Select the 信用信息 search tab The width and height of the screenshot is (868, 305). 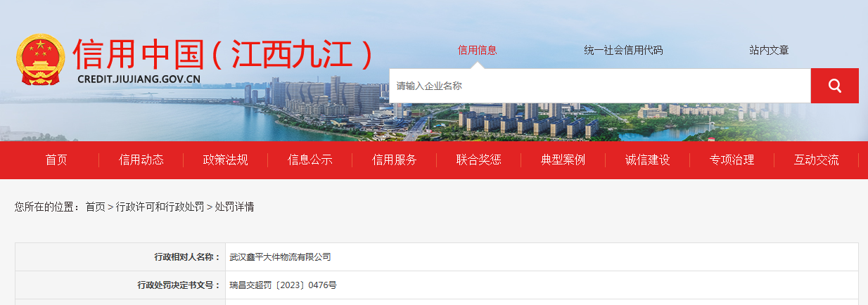(477, 50)
